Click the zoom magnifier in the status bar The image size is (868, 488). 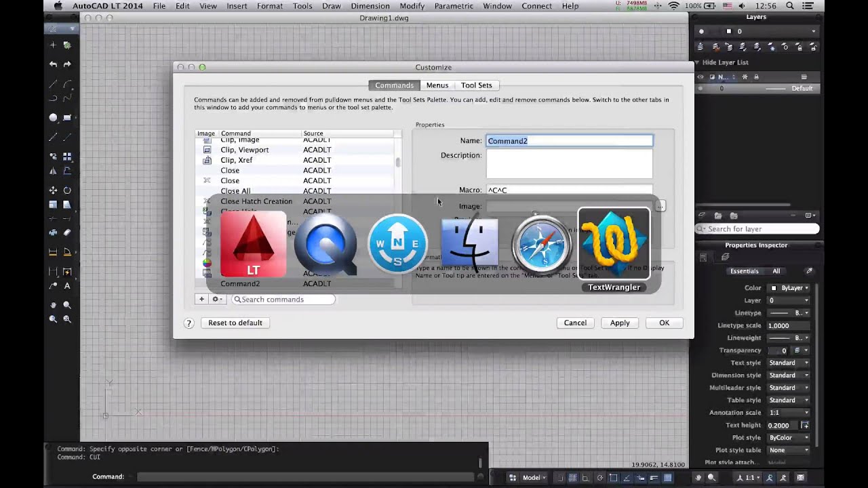point(711,477)
